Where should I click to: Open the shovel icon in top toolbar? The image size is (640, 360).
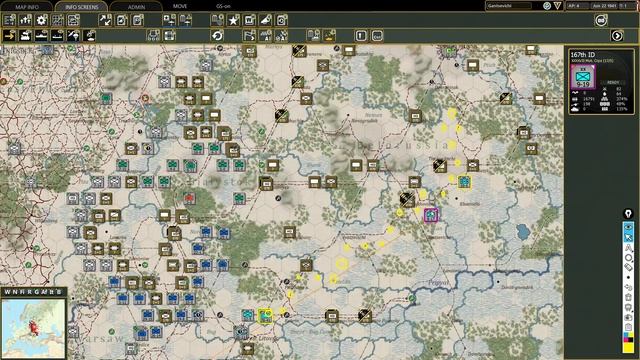pos(265,20)
